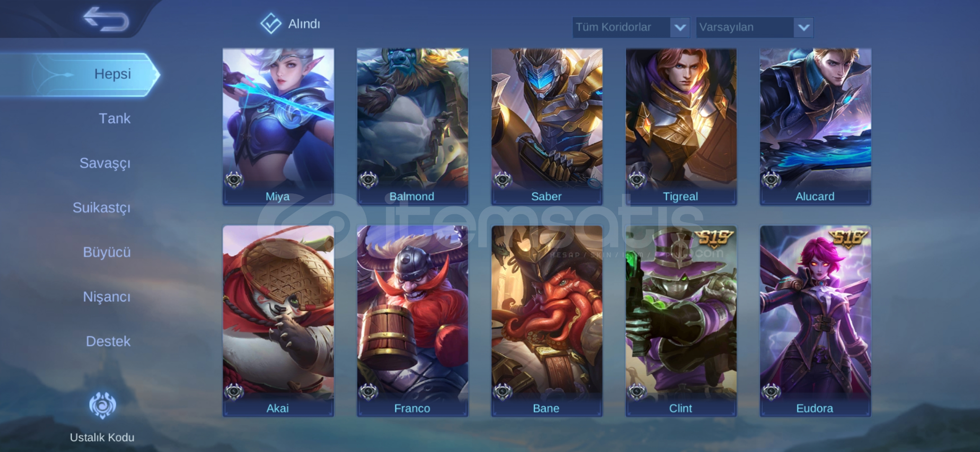Image resolution: width=980 pixels, height=452 pixels.
Task: Click the mastery badge on Saber's card
Action: pos(503,180)
